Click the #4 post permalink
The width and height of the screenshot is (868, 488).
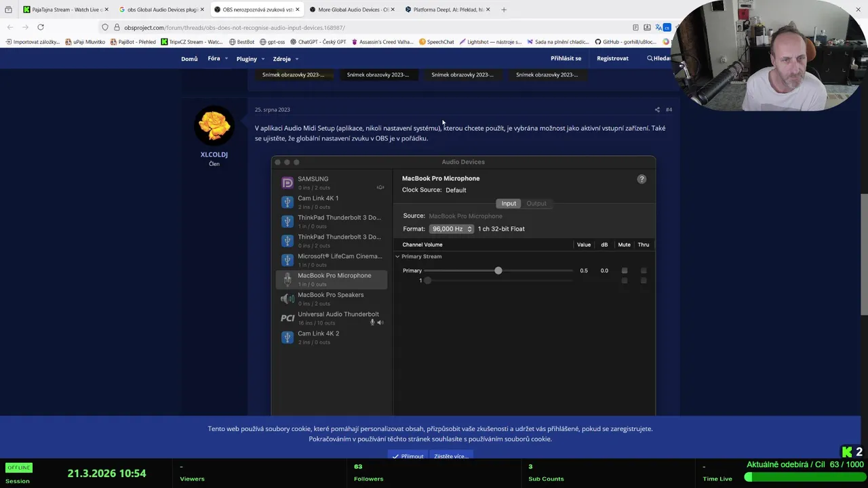tap(669, 110)
